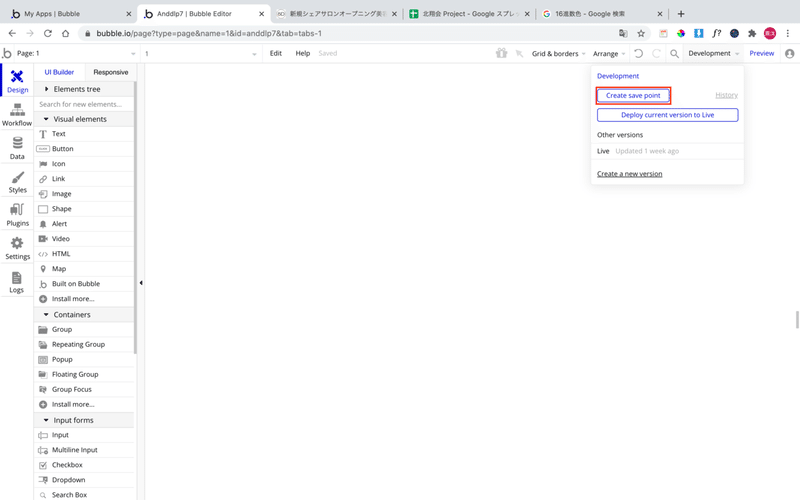This screenshot has width=800, height=500.
Task: Open the Data tab in sidebar
Action: coord(17,148)
